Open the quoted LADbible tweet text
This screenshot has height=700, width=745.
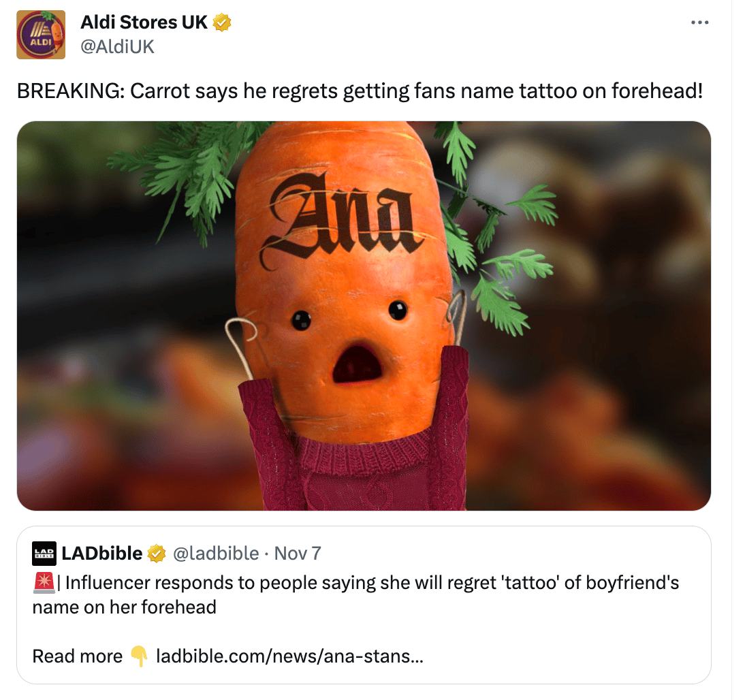point(356,595)
